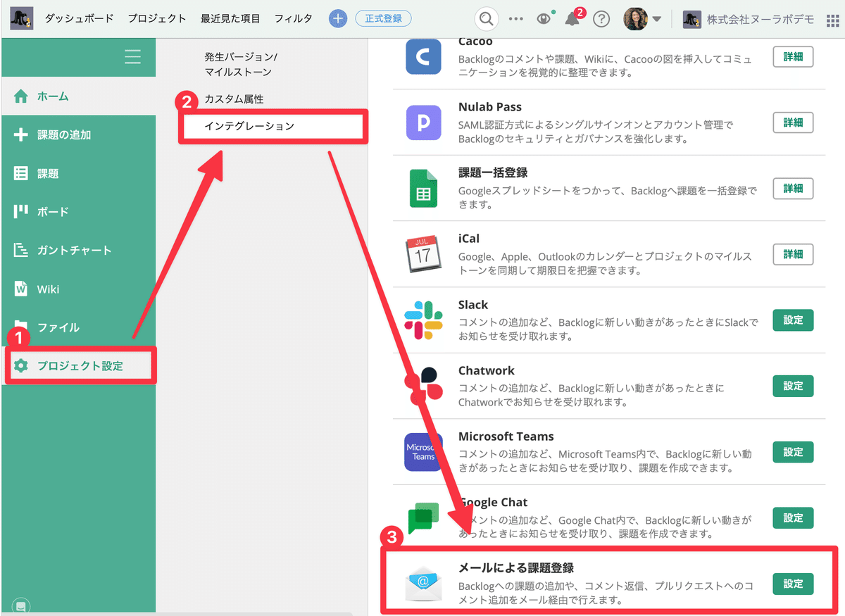Click the blue plus icon in top bar
845x616 pixels.
(337, 18)
